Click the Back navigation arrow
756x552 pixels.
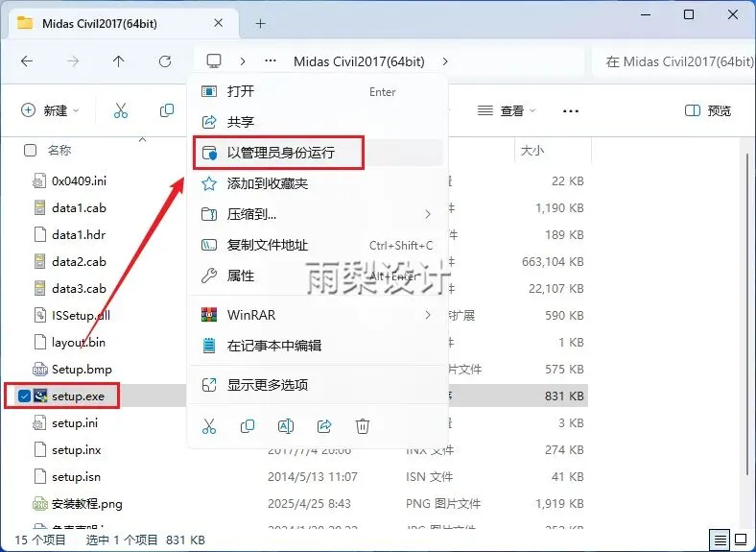[27, 61]
